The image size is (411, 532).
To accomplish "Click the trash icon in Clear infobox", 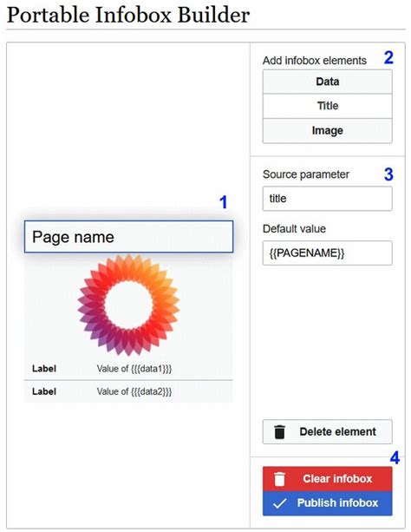I will (x=279, y=479).
